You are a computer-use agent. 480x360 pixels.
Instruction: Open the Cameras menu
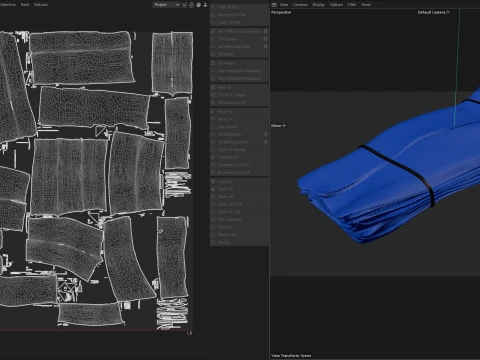300,5
